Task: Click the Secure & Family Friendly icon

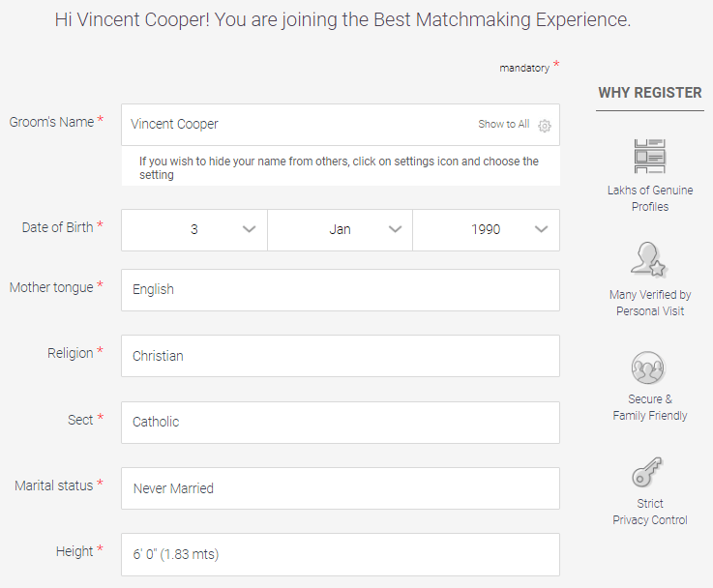Action: point(648,367)
